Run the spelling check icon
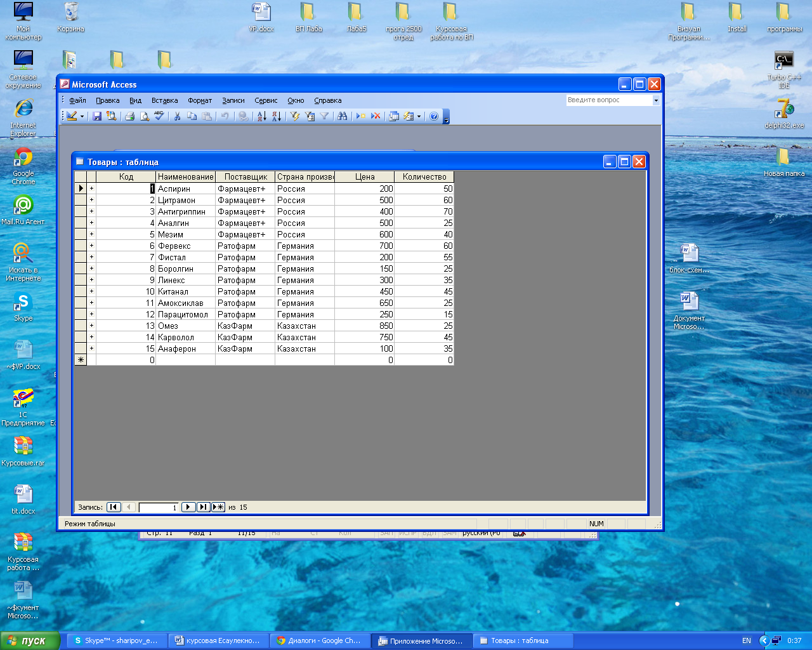 click(x=159, y=116)
